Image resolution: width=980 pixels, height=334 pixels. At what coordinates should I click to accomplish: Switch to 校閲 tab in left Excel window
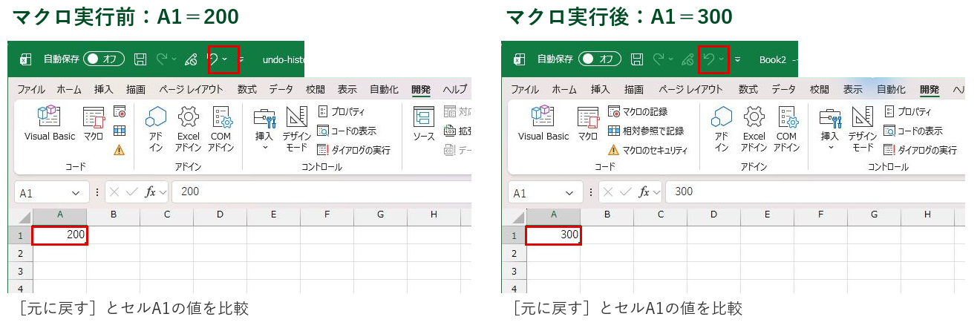[x=316, y=89]
